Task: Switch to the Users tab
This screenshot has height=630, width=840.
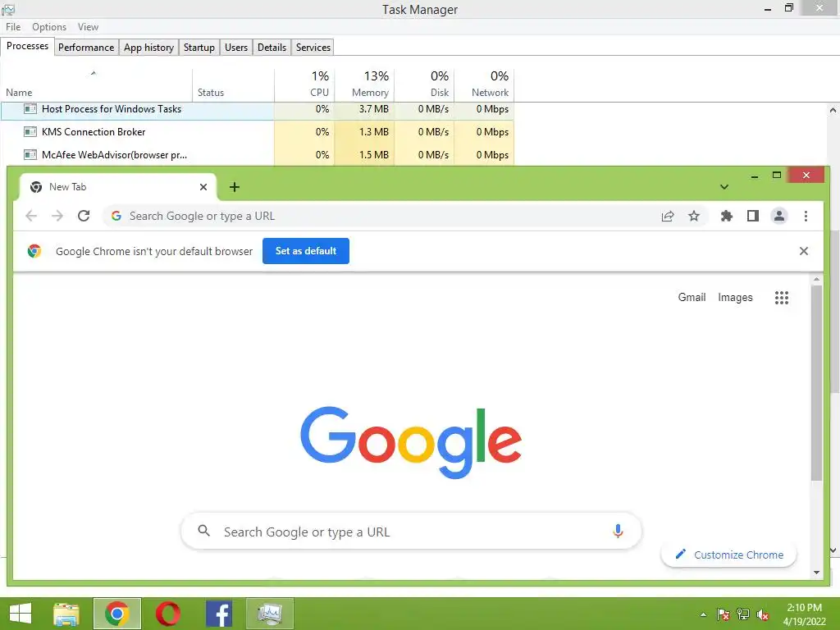Action: coord(235,47)
